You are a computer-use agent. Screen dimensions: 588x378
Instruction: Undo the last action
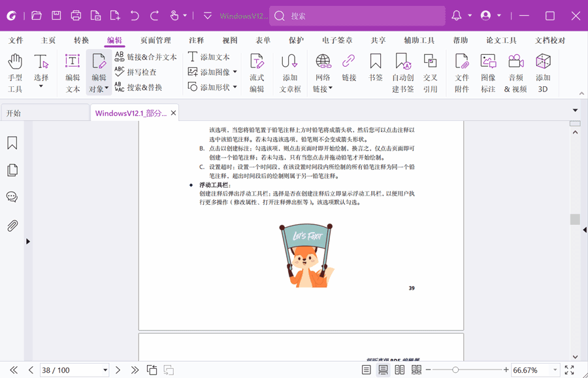click(135, 16)
